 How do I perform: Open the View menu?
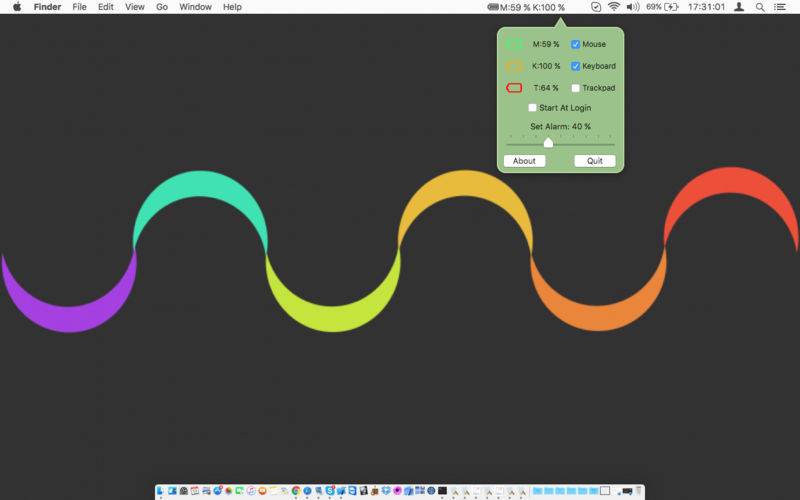135,7
